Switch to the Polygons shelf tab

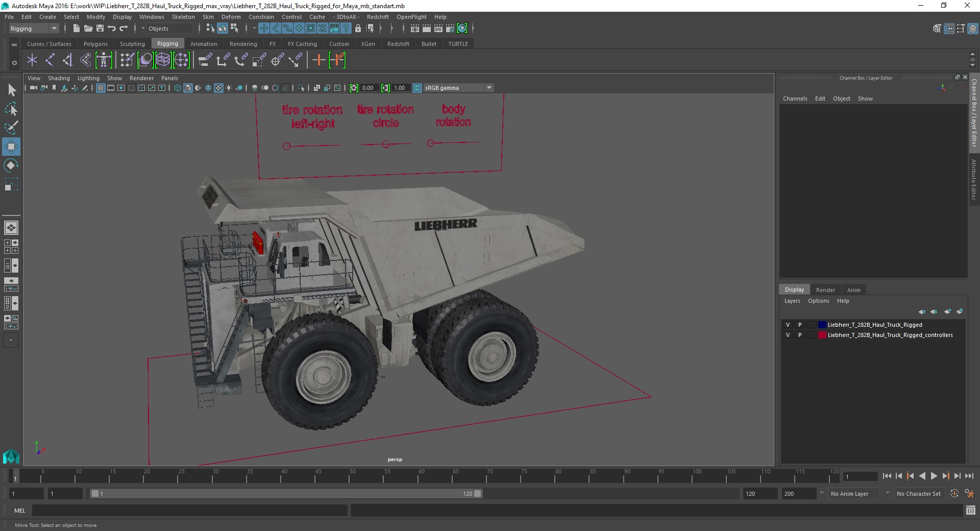pos(95,44)
